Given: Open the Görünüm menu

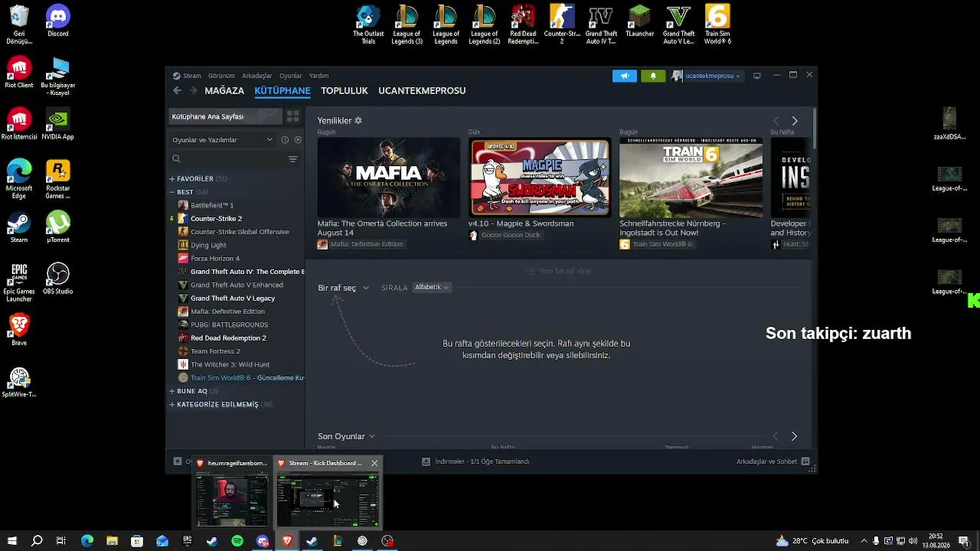Looking at the screenshot, I should coord(221,76).
